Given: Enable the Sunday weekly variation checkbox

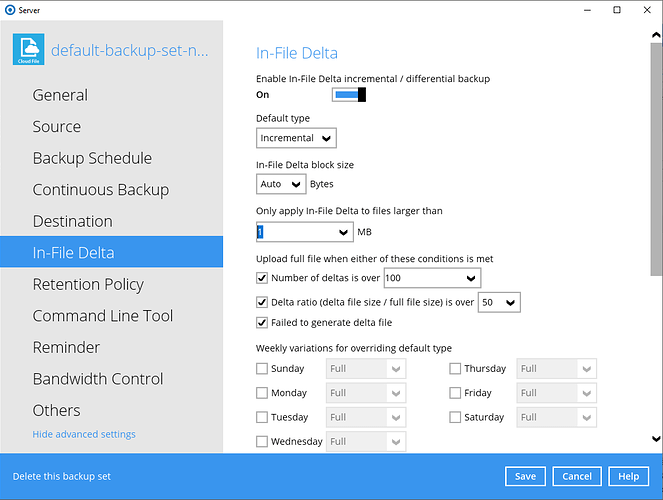Looking at the screenshot, I should click(263, 369).
